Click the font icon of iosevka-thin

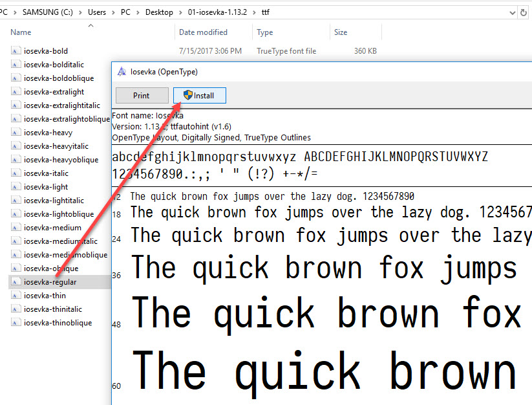(15, 296)
